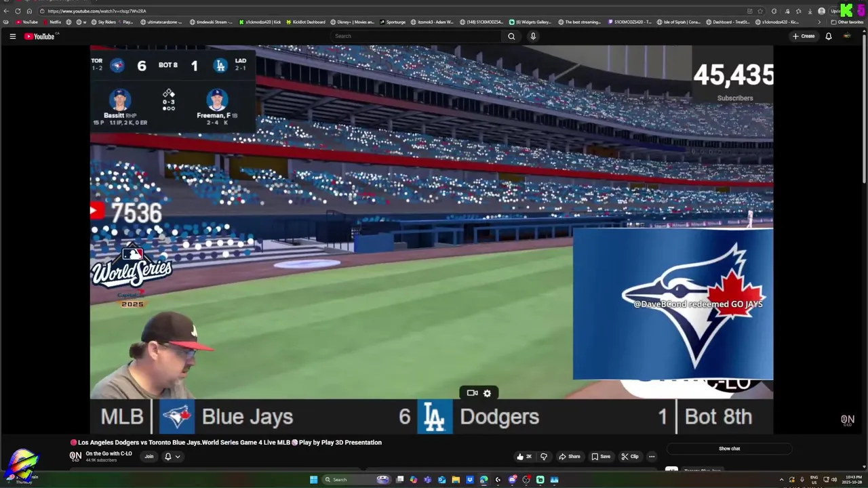The width and height of the screenshot is (868, 488).
Task: Open YouTube notifications bell in header
Action: 828,36
